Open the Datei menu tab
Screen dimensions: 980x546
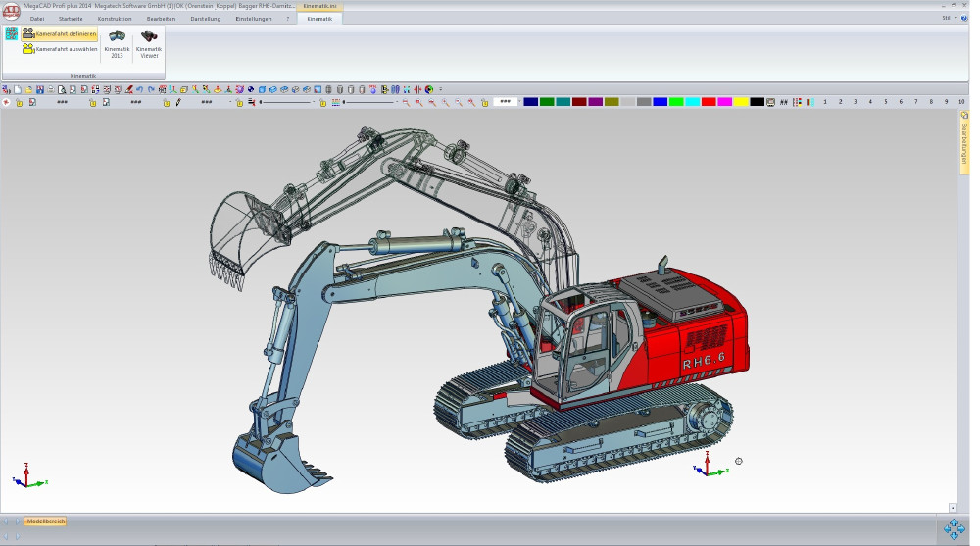point(37,19)
